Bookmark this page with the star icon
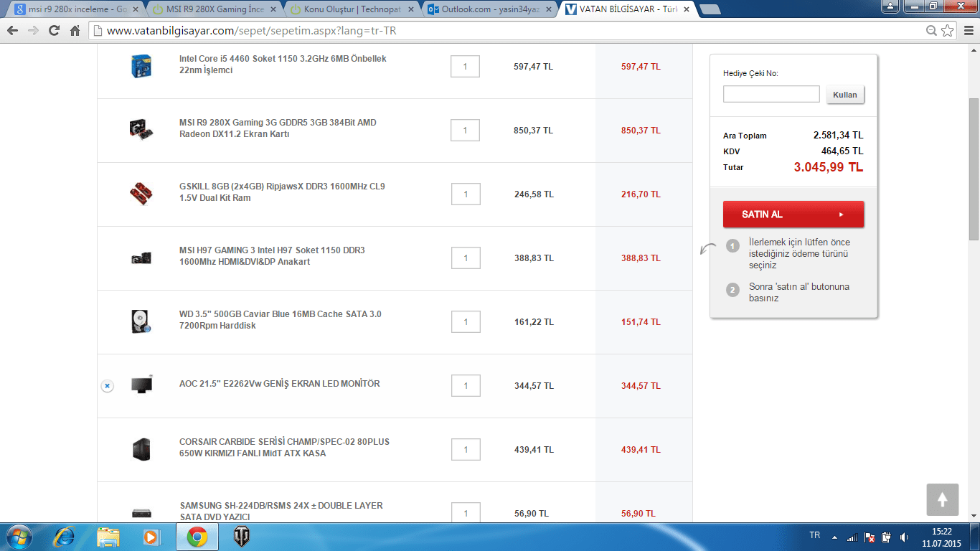980x551 pixels. pyautogui.click(x=948, y=31)
